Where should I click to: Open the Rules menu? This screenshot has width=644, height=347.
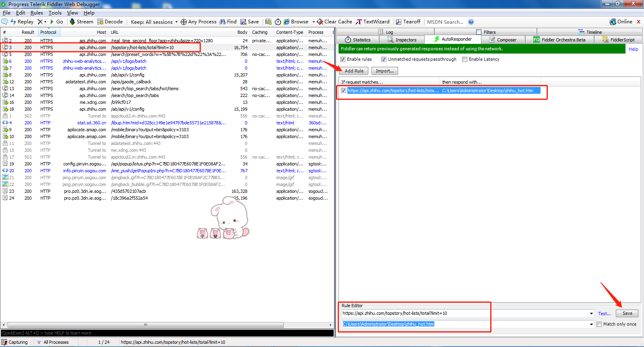[37, 13]
